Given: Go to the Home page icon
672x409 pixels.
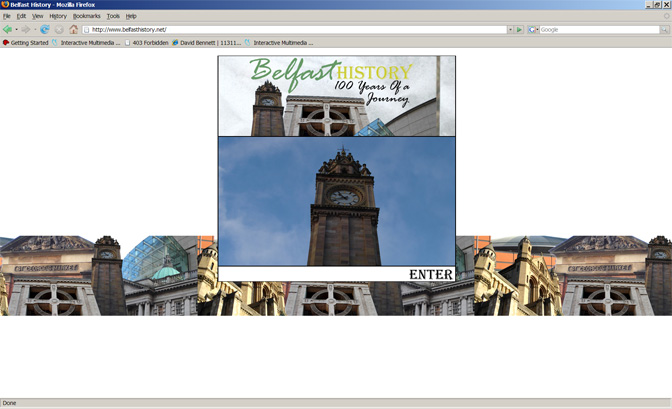Looking at the screenshot, I should pos(73,29).
